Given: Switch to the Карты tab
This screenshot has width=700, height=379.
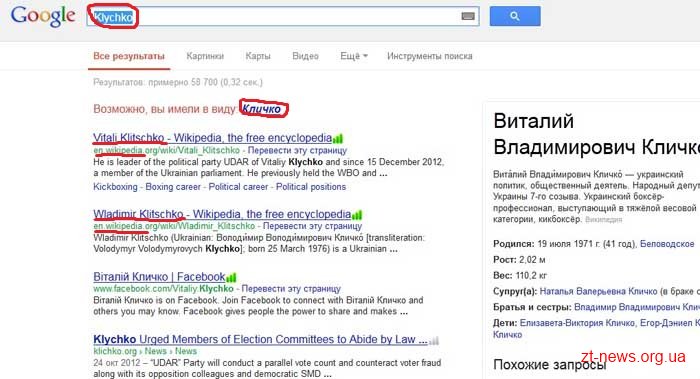Looking at the screenshot, I should (x=258, y=56).
